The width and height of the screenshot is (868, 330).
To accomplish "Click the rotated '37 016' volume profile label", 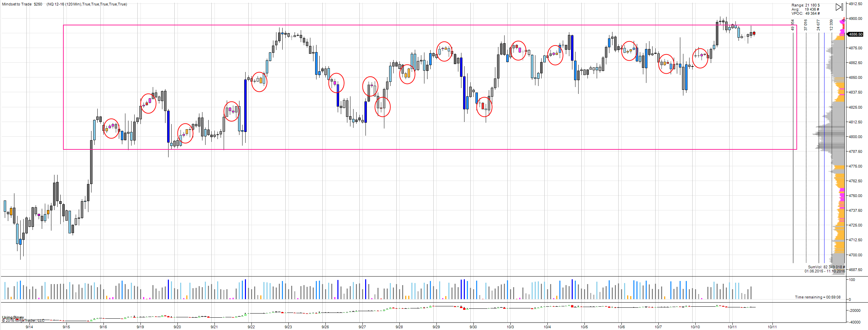I will 806,25.
